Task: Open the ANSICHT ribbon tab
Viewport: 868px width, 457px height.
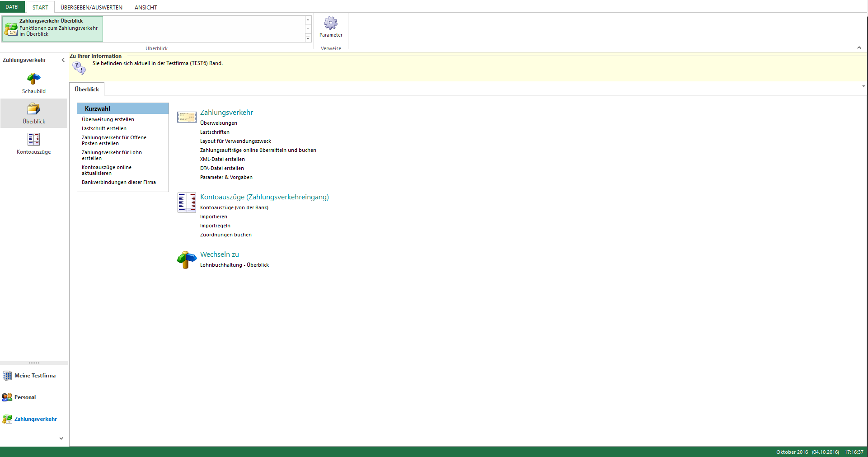Action: coord(145,7)
